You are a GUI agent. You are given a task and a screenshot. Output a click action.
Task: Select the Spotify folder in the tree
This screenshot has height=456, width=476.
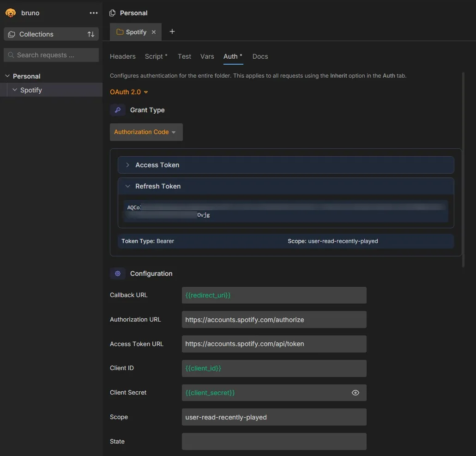31,90
